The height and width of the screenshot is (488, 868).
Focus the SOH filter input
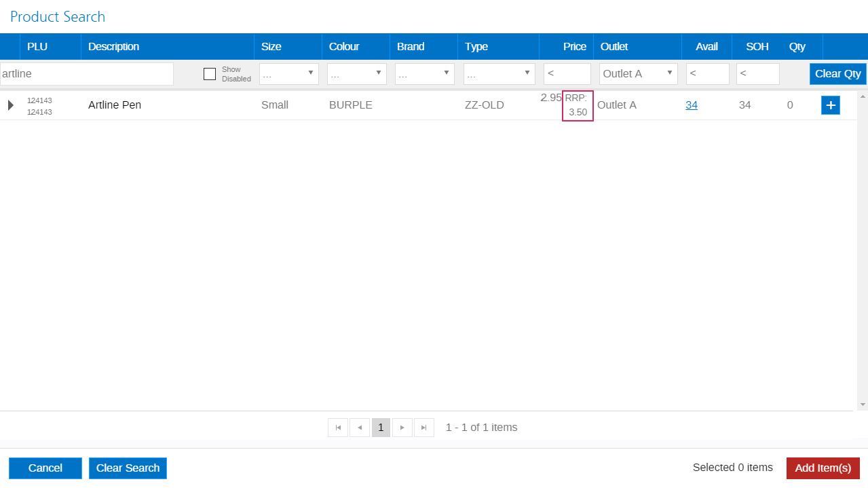click(x=758, y=74)
